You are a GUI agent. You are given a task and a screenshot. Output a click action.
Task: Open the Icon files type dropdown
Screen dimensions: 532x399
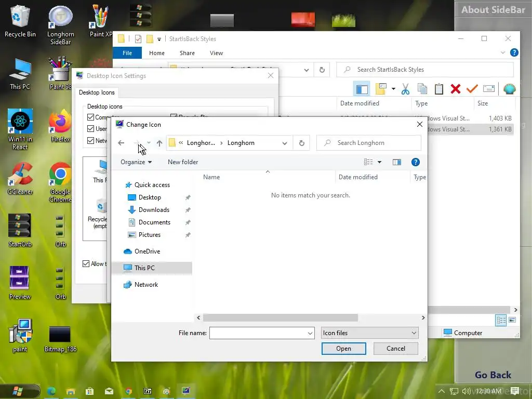(369, 333)
